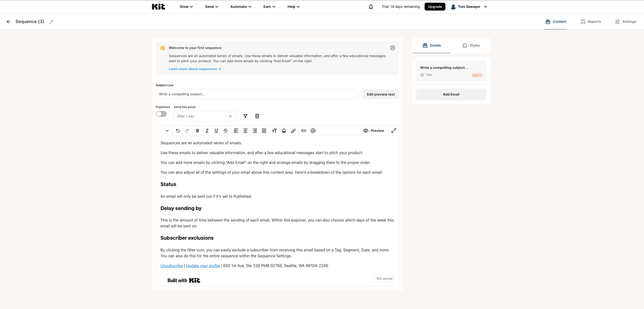Toggle strikethrough formatting
This screenshot has width=644, height=309.
[x=226, y=131]
